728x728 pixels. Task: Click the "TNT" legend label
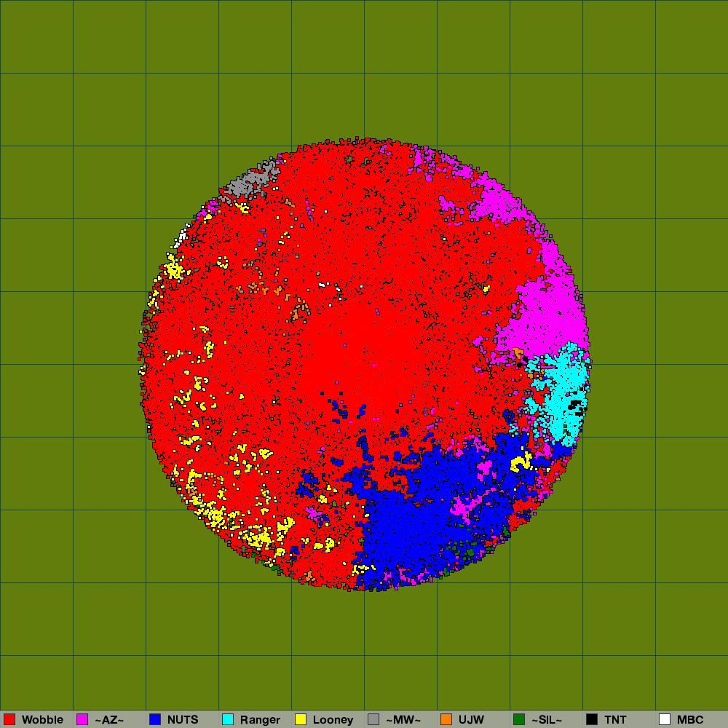pyautogui.click(x=615, y=720)
